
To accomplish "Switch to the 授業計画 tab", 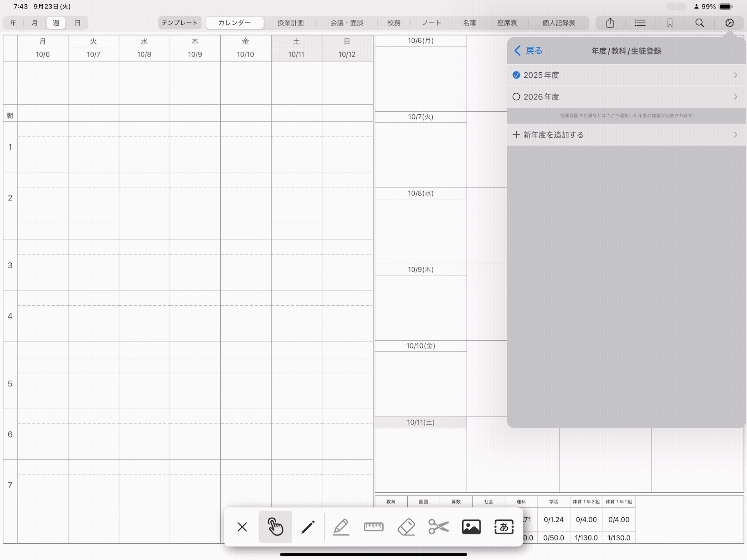I will [x=290, y=23].
